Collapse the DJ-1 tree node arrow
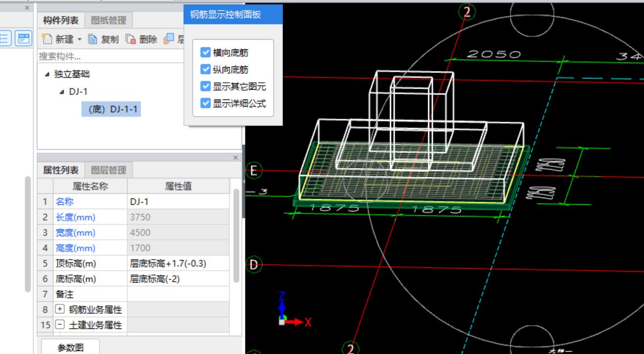 click(x=62, y=92)
